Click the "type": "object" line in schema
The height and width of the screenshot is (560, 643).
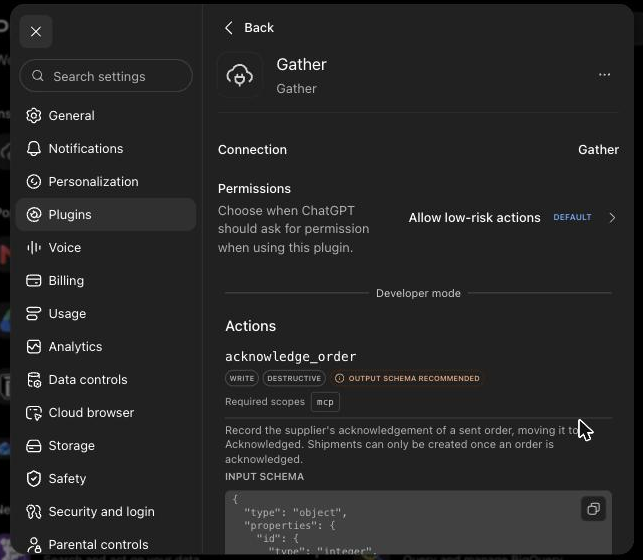pos(295,512)
